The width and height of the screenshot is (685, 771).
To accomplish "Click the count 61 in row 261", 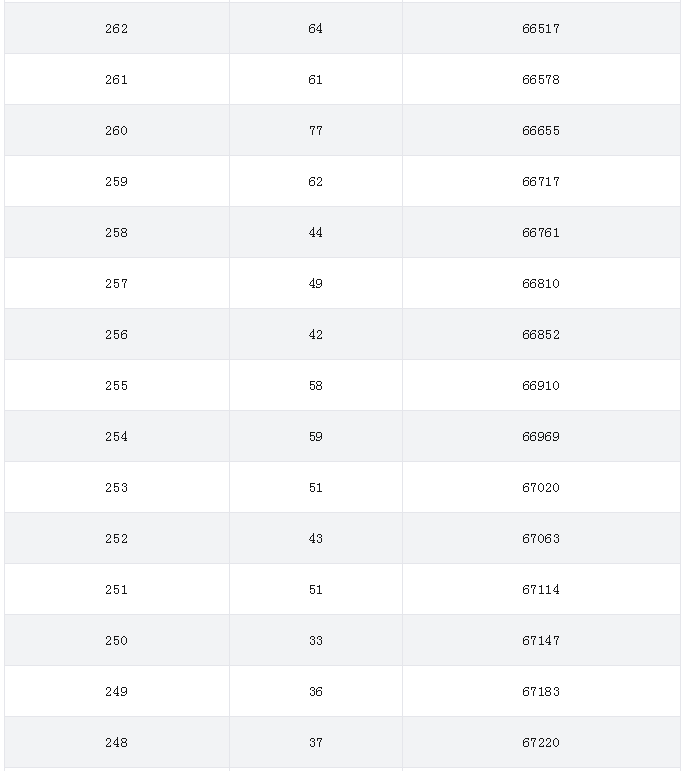I will coord(316,80).
